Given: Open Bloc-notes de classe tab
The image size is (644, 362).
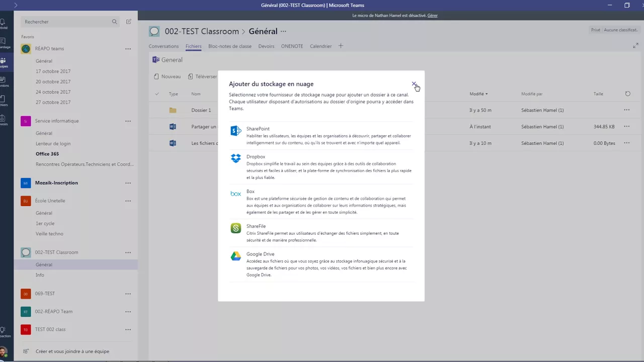Looking at the screenshot, I should 230,46.
